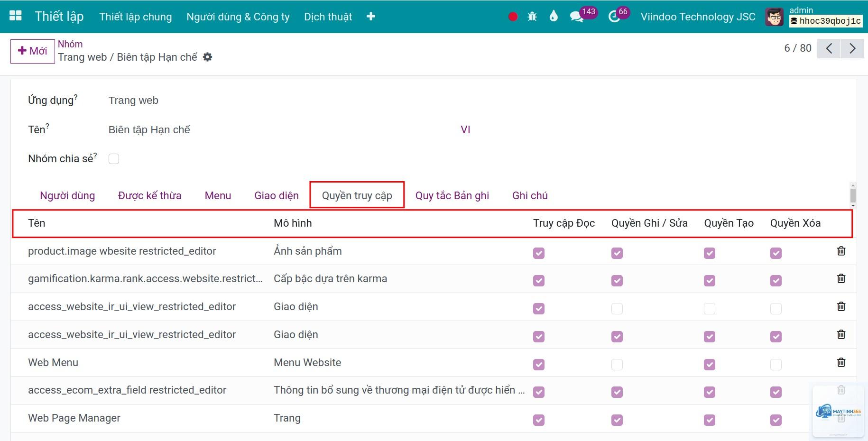
Task: Go back via the Nhóm breadcrumb
Action: tap(70, 44)
